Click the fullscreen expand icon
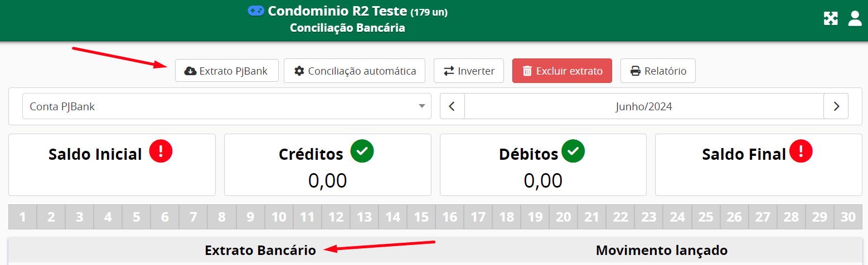Viewport: 868px width, 265px height. 831,19
